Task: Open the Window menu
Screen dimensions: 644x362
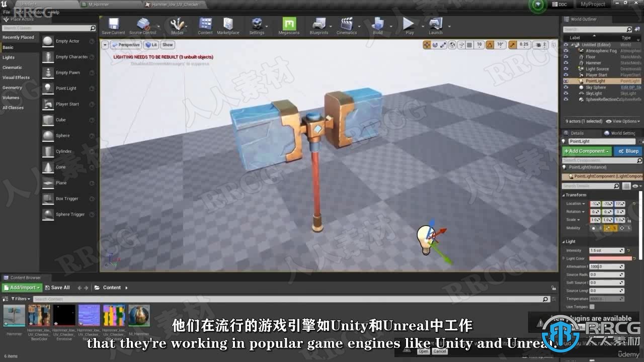Action: click(x=37, y=12)
